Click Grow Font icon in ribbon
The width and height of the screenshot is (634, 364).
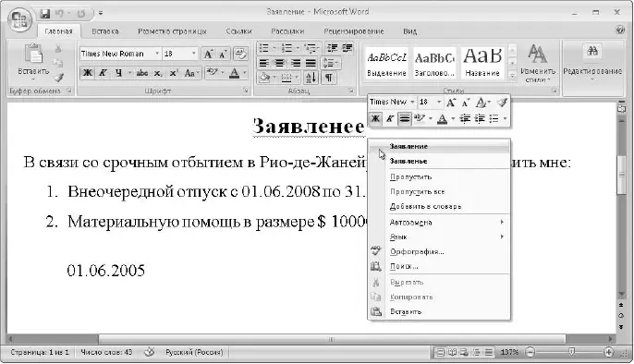click(208, 54)
